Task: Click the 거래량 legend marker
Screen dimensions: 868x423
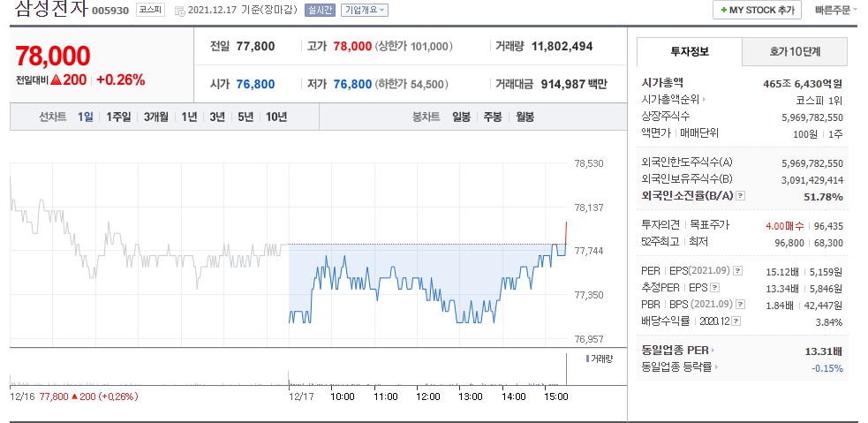Action: click(x=587, y=359)
